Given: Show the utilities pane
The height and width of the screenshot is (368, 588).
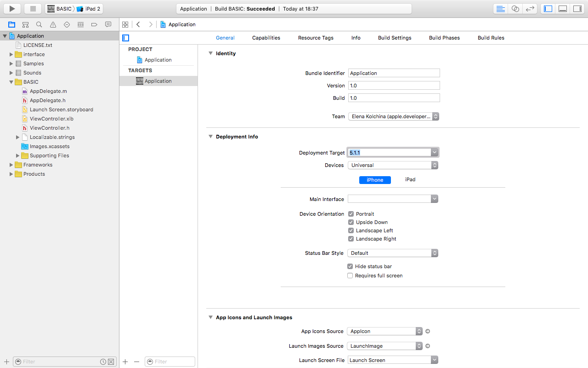Looking at the screenshot, I should (x=577, y=9).
